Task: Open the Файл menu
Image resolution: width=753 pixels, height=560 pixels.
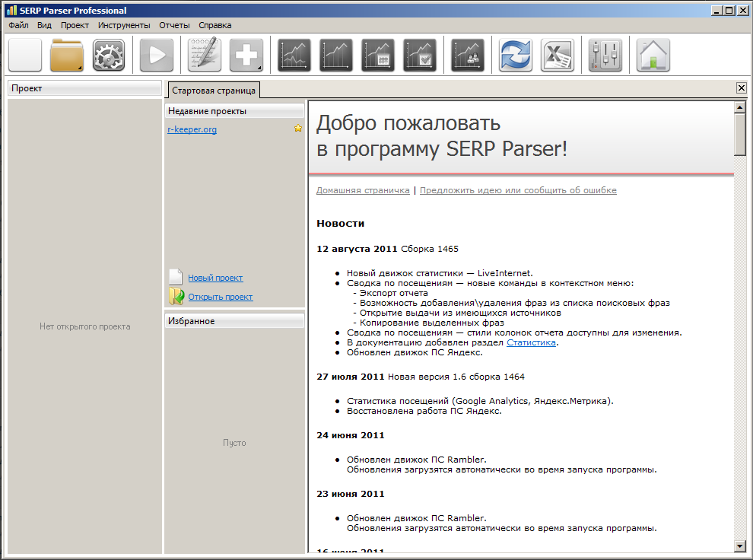Action: 18,25
